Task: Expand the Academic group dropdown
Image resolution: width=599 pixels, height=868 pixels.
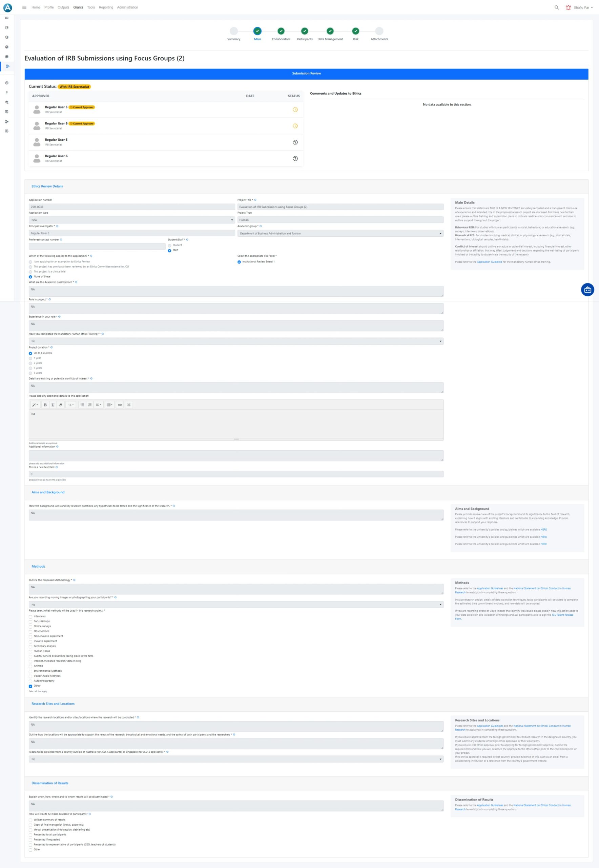Action: 340,233
